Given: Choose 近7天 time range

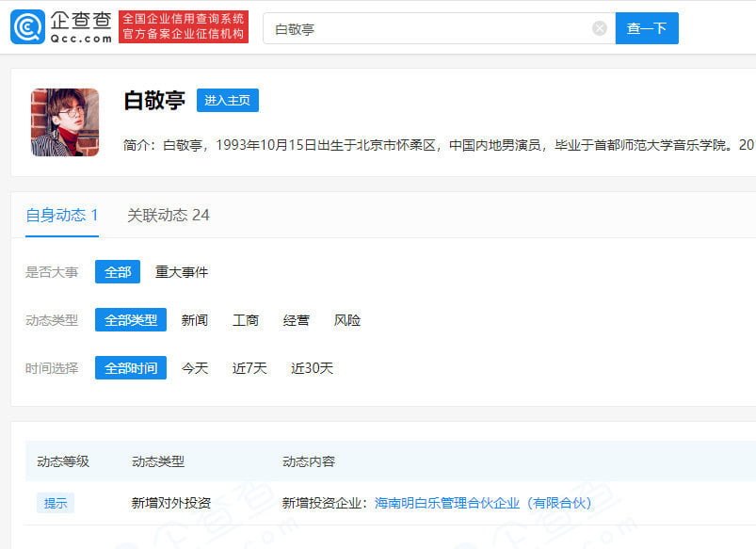Looking at the screenshot, I should pos(249,368).
